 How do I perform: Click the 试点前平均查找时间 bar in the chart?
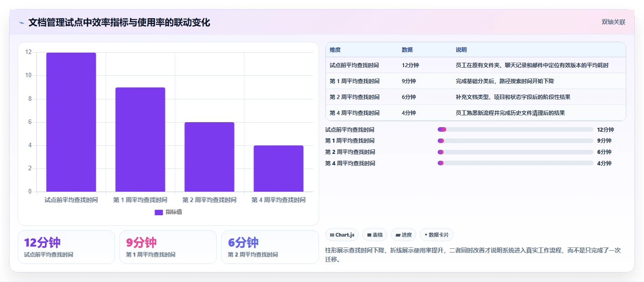pyautogui.click(x=71, y=122)
